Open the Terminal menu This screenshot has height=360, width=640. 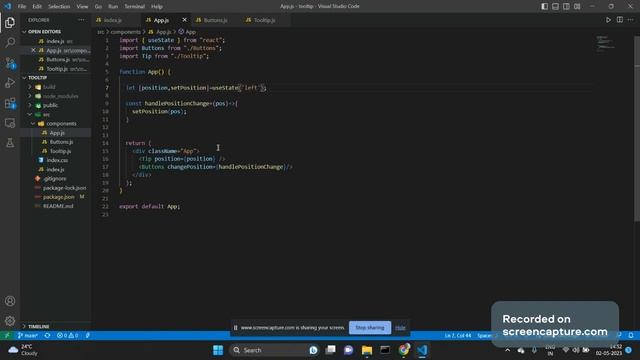[x=135, y=7]
